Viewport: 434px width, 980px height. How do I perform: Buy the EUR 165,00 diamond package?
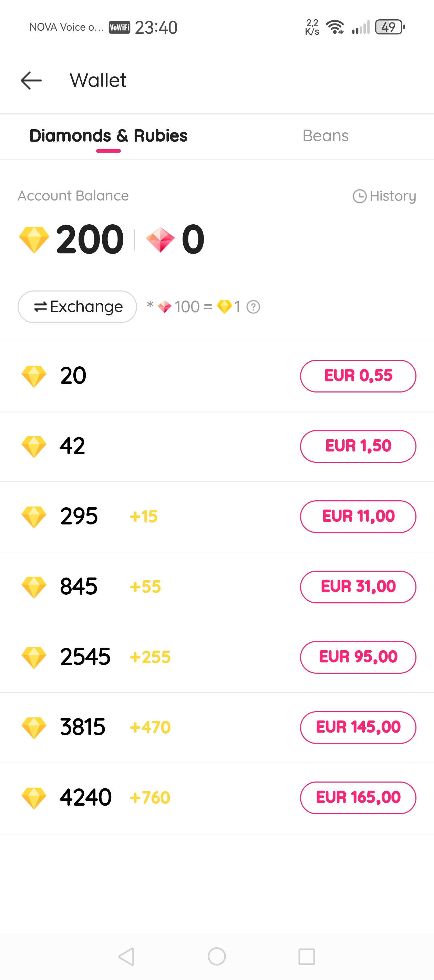[x=358, y=798]
